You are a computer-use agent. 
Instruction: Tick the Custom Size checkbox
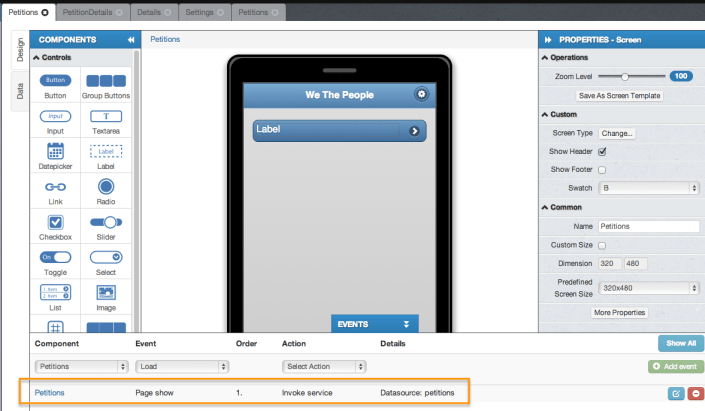(602, 245)
